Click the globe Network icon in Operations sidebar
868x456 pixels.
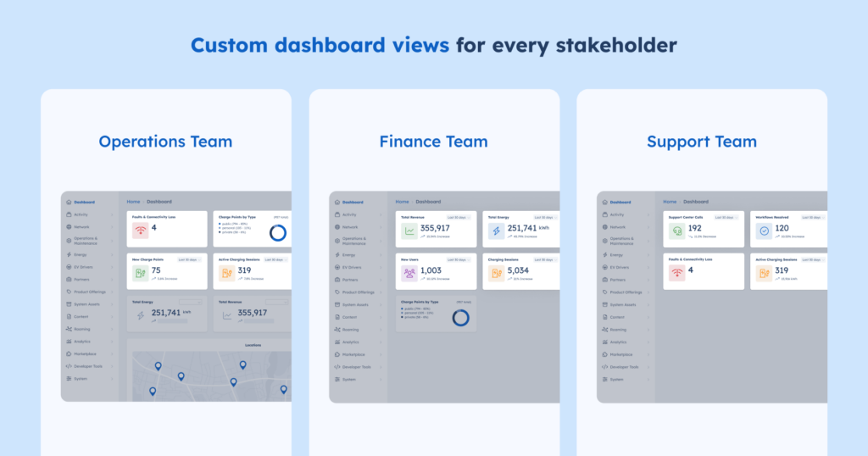[x=69, y=227]
